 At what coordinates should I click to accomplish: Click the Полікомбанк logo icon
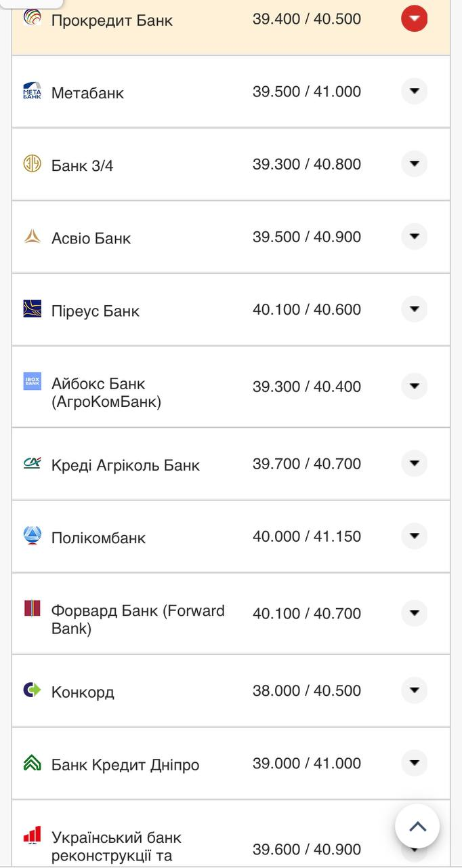pyautogui.click(x=32, y=536)
